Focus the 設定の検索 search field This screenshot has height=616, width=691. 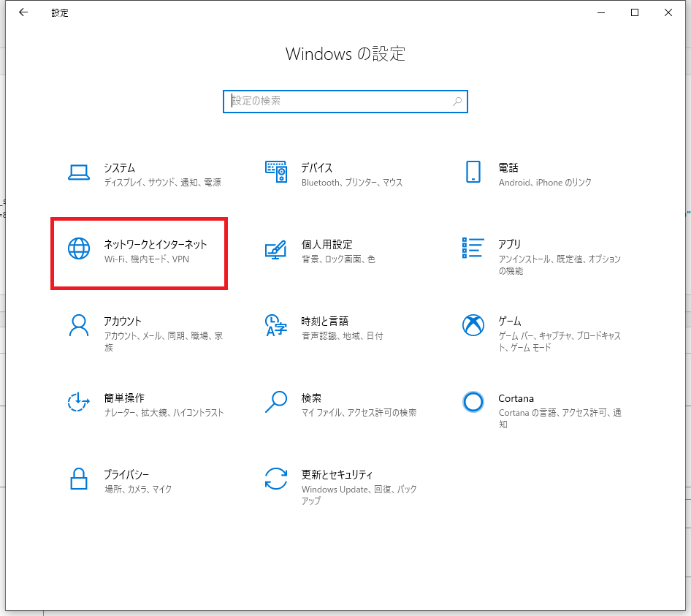345,102
